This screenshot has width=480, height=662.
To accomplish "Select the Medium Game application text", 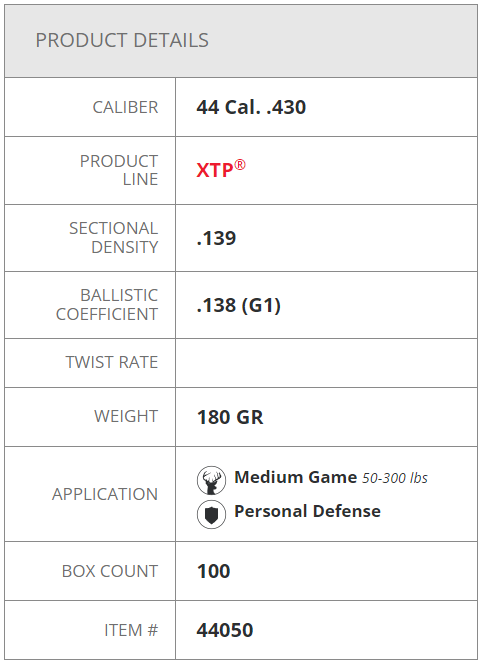I will click(296, 477).
